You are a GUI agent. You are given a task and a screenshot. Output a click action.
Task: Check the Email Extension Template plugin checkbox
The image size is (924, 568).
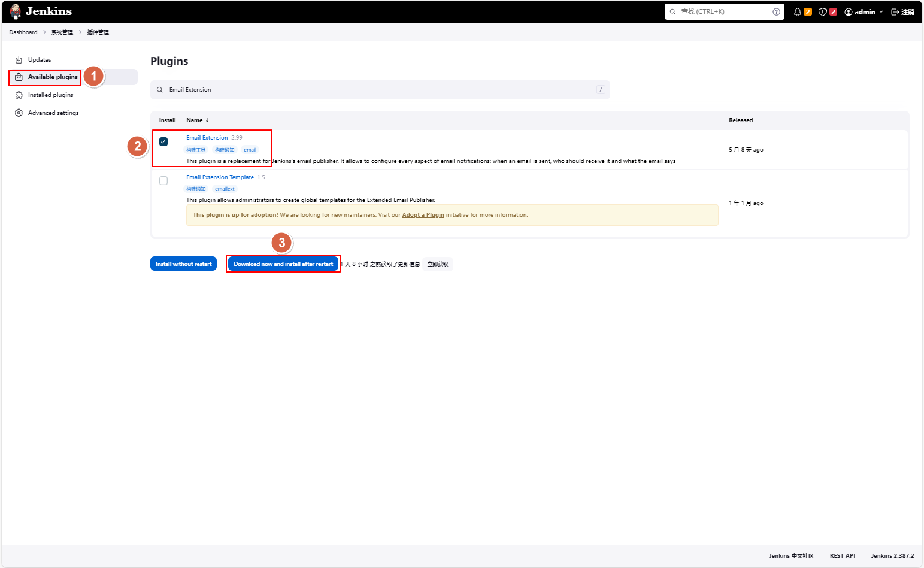163,181
